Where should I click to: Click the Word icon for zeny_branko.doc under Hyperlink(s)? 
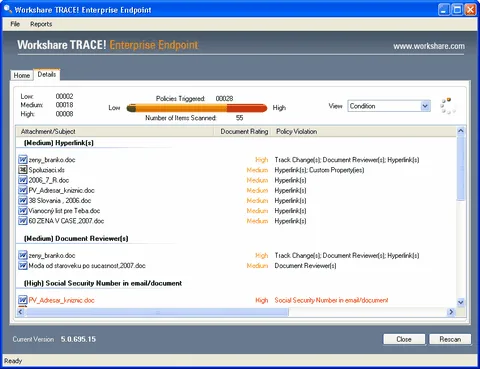23,160
